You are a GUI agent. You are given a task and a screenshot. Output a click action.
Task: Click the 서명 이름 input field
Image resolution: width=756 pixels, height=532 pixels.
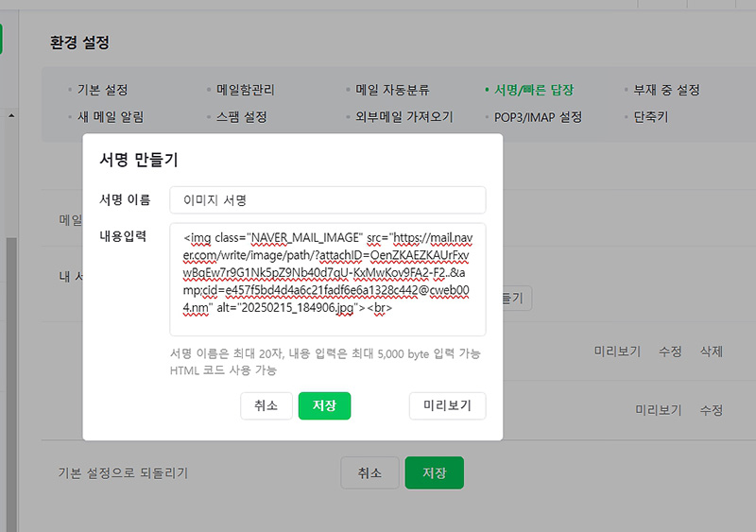pyautogui.click(x=327, y=199)
